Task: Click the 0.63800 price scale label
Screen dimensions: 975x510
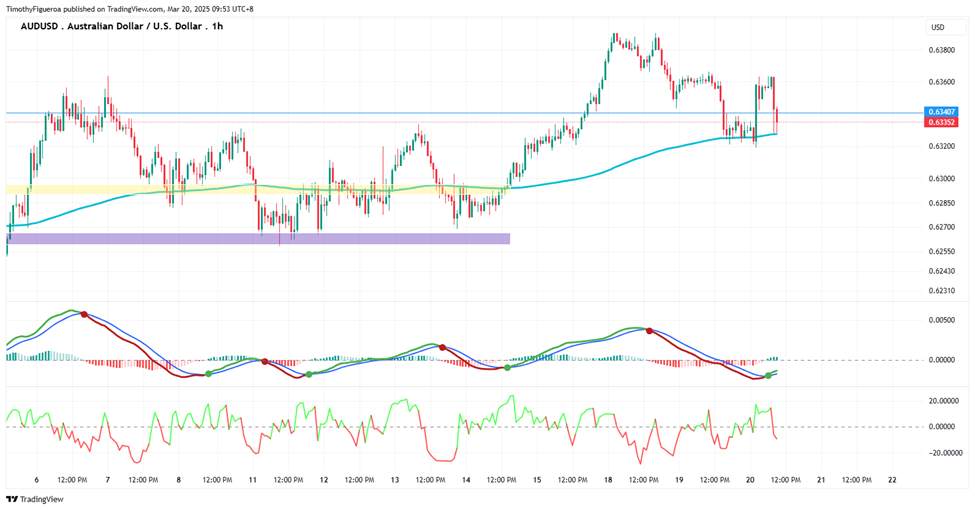Action: tap(941, 50)
